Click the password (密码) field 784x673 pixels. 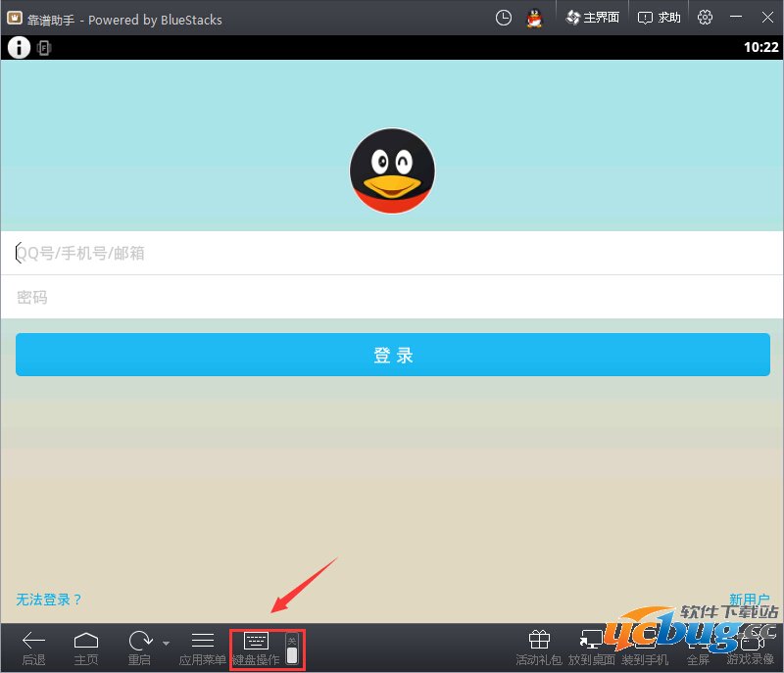pos(392,297)
